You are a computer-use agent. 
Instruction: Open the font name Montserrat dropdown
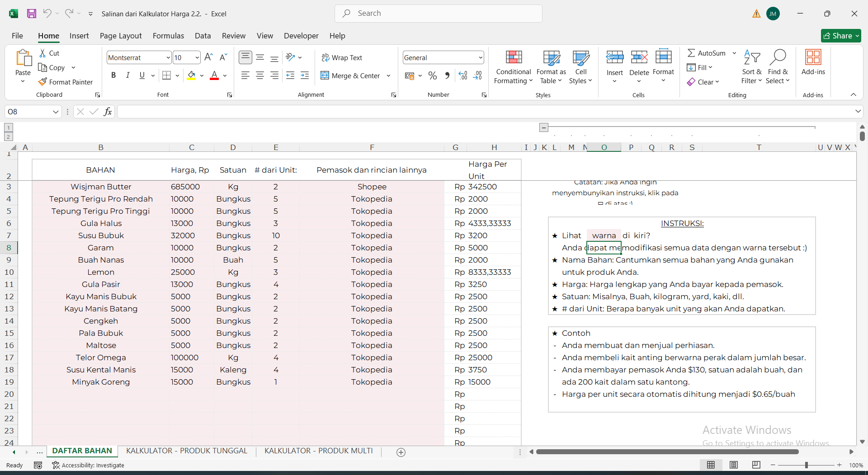tap(168, 57)
